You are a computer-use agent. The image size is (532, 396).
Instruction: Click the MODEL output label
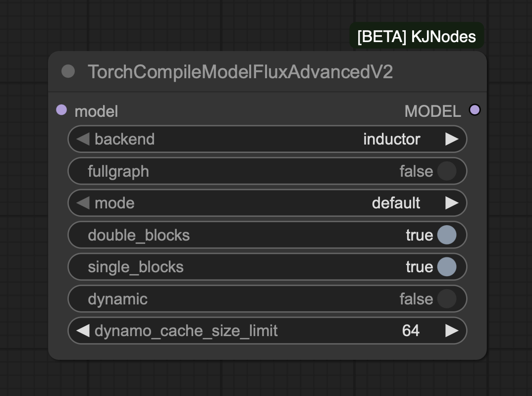tap(432, 111)
